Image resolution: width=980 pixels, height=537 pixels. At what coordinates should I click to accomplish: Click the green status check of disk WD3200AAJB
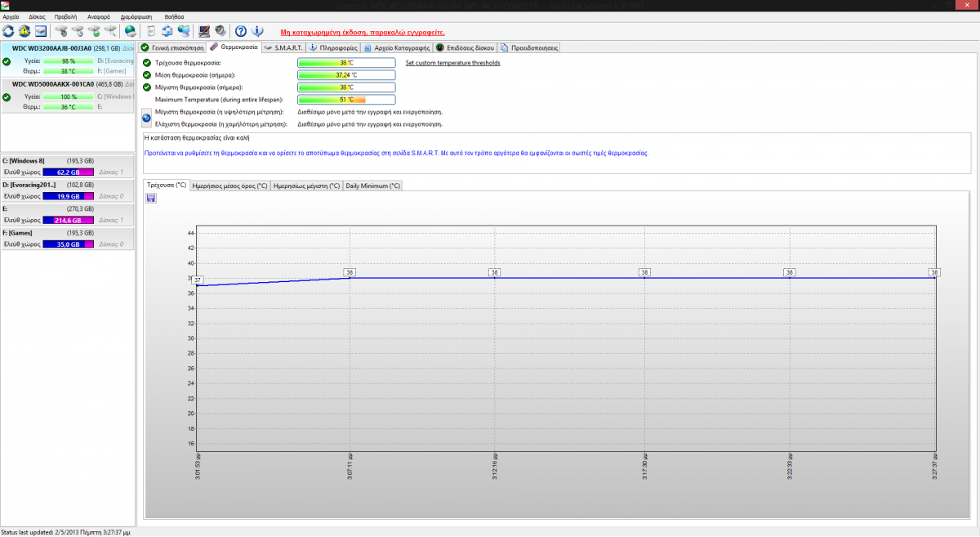coord(7,61)
